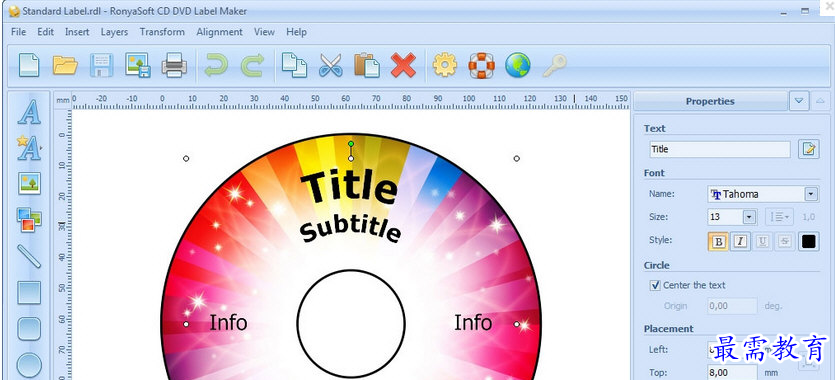This screenshot has height=380, width=835.
Task: Open the Transform menu
Action: pos(162,32)
